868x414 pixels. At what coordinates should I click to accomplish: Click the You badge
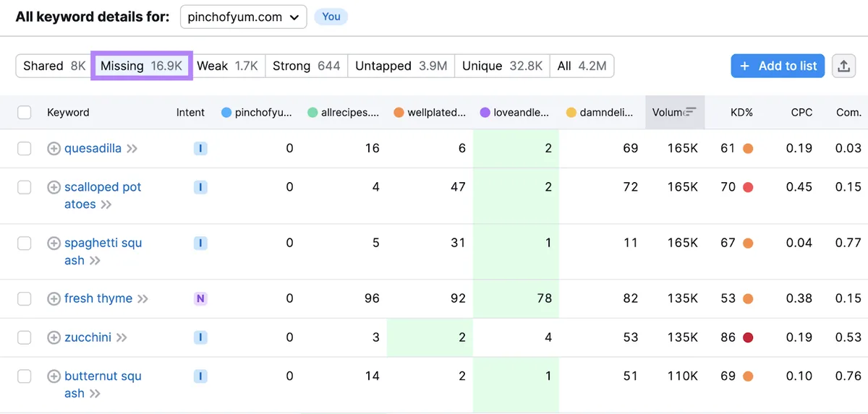[331, 17]
